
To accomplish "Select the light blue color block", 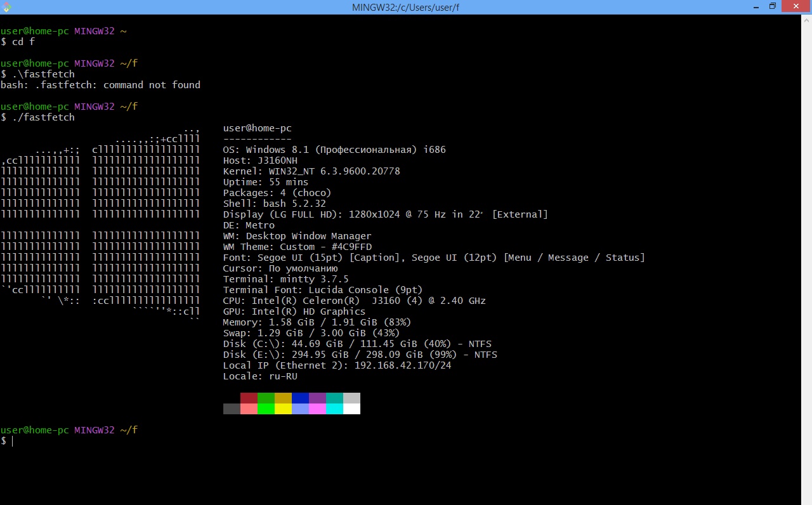I will point(300,409).
